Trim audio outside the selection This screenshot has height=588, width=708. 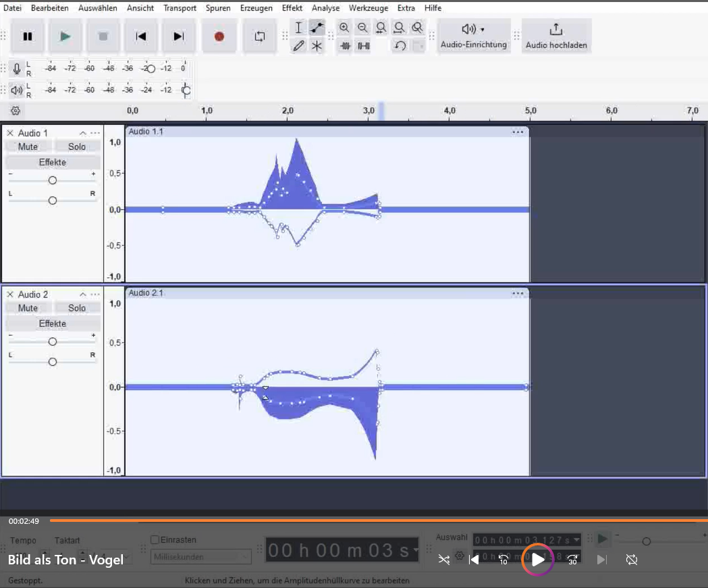(x=345, y=46)
